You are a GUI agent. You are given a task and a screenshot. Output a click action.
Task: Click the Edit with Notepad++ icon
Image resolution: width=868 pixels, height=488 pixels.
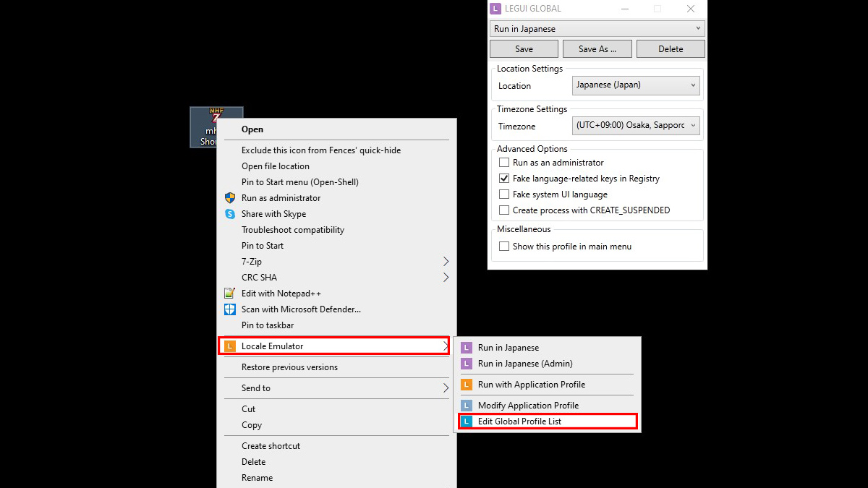(230, 293)
